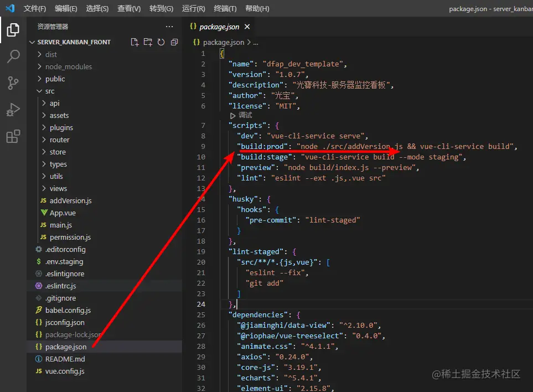The width and height of the screenshot is (533, 392).
Task: Click the "echarts" dependency line
Action: pyautogui.click(x=279, y=378)
